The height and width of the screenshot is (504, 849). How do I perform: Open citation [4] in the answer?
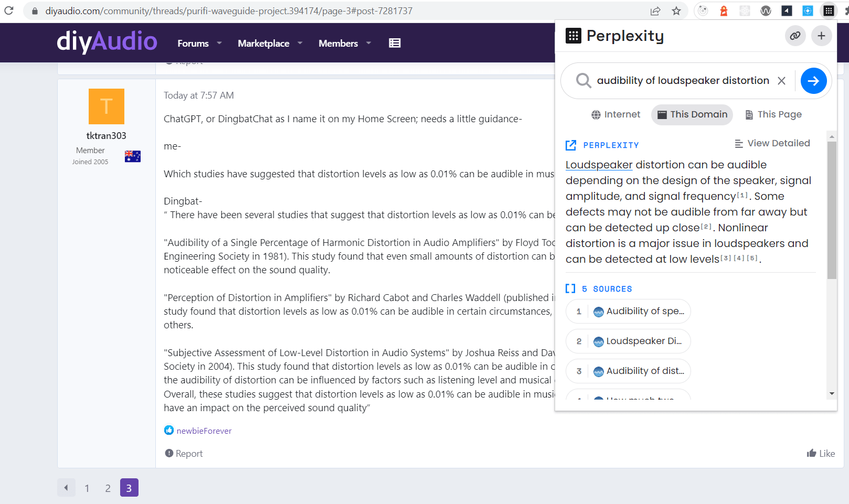coord(739,258)
